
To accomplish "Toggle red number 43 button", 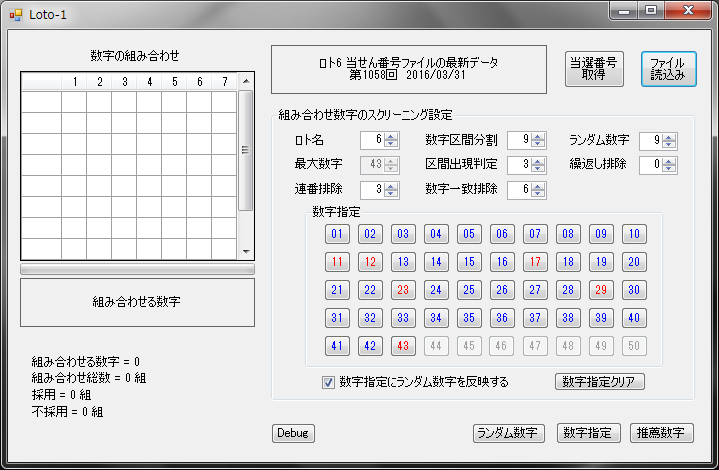I will [403, 346].
